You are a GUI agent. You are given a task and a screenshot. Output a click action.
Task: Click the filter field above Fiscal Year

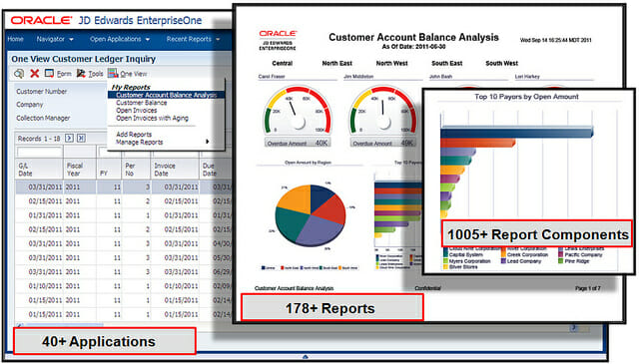tap(80, 152)
